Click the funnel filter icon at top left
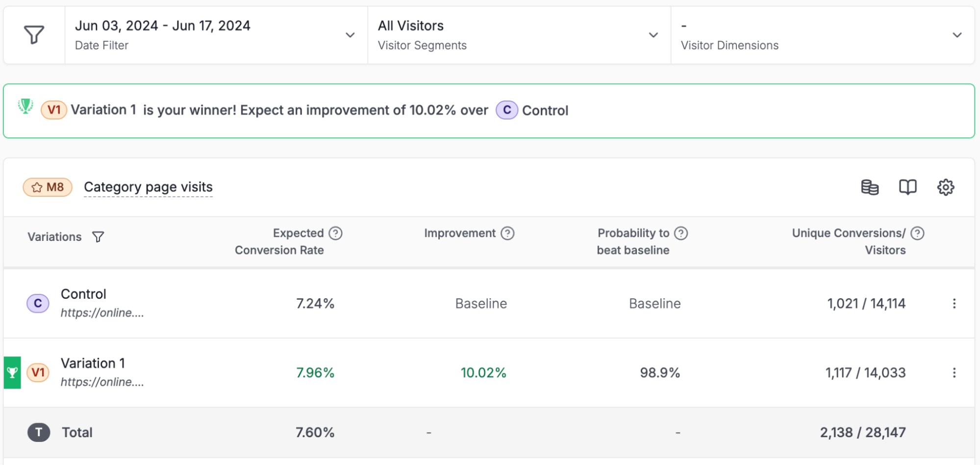 34,35
